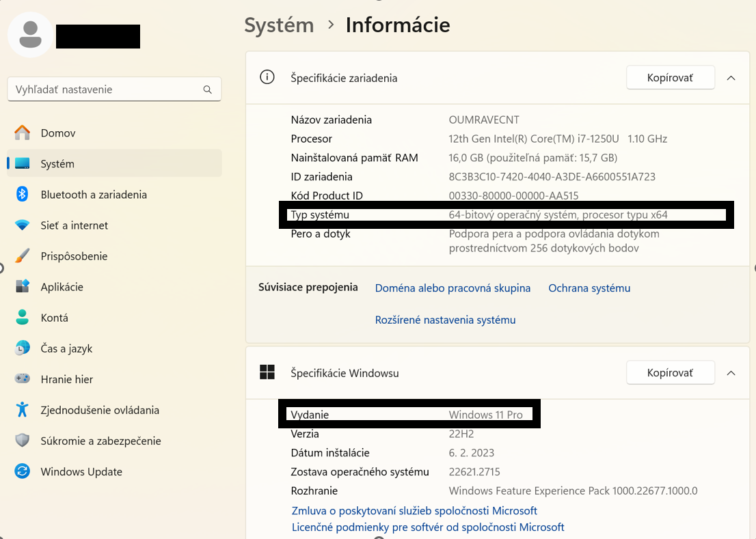Click the Súvisiace prepojenia label
The image size is (756, 539).
point(308,288)
